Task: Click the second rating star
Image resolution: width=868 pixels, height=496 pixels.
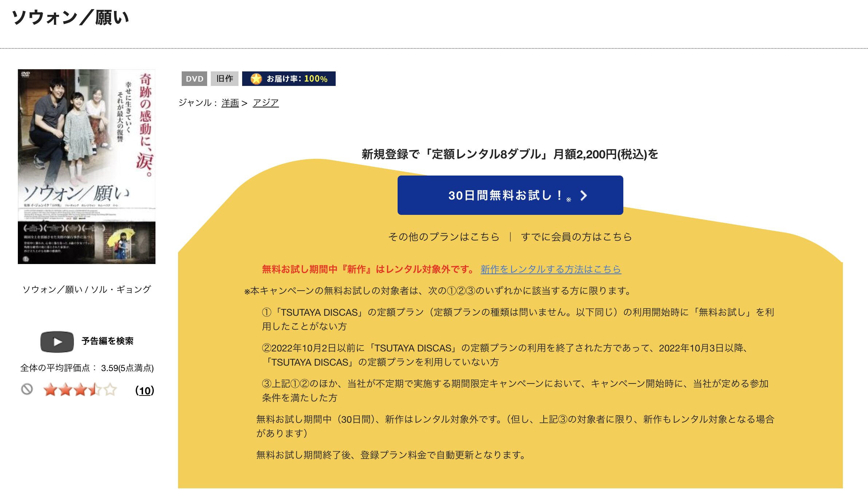Action: (65, 390)
